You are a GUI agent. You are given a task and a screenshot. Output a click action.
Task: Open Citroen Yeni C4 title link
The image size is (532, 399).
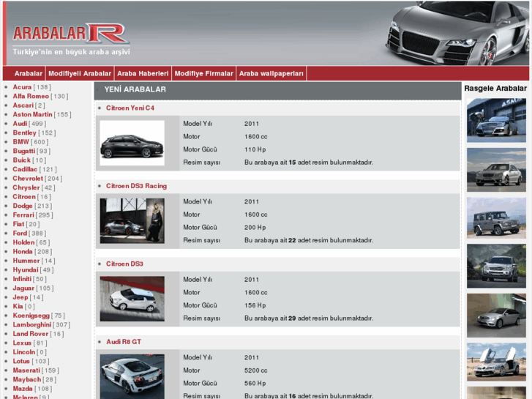pyautogui.click(x=130, y=108)
